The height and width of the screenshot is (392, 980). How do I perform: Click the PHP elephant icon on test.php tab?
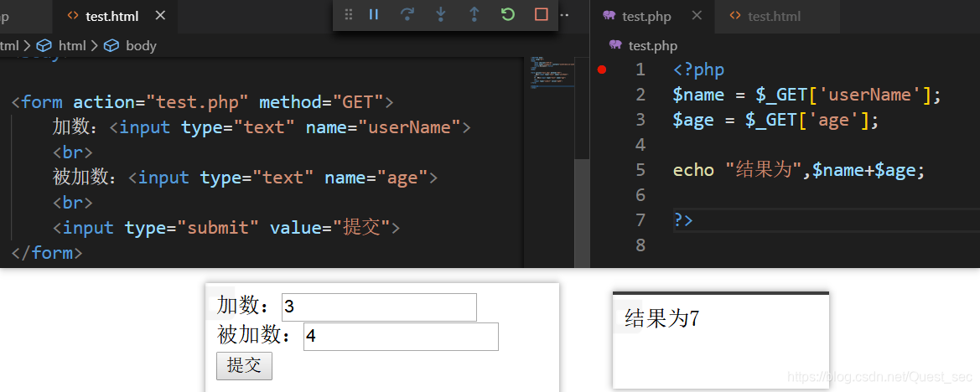609,16
